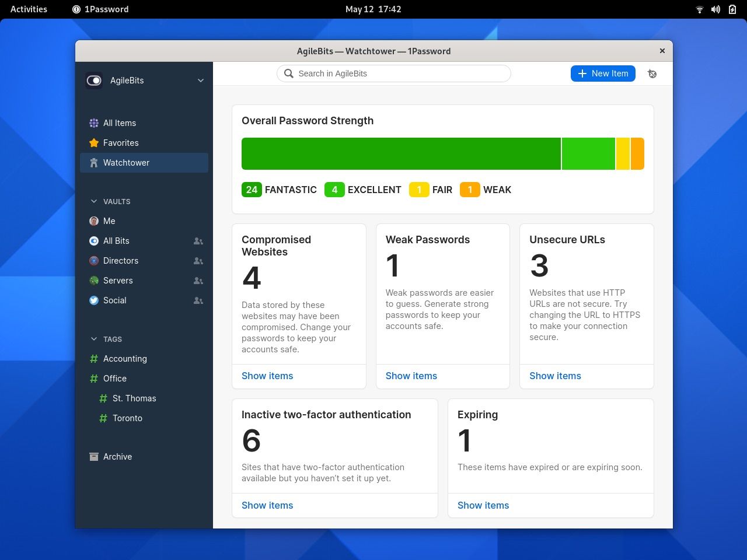Open Watchtower from the sidebar icon
Image resolution: width=747 pixels, height=560 pixels.
tap(94, 163)
